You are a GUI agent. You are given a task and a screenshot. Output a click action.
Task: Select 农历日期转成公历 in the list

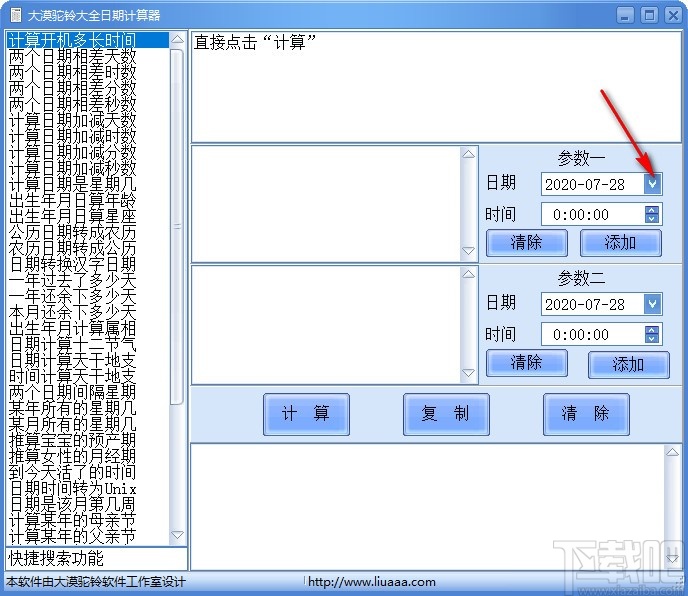point(87,248)
